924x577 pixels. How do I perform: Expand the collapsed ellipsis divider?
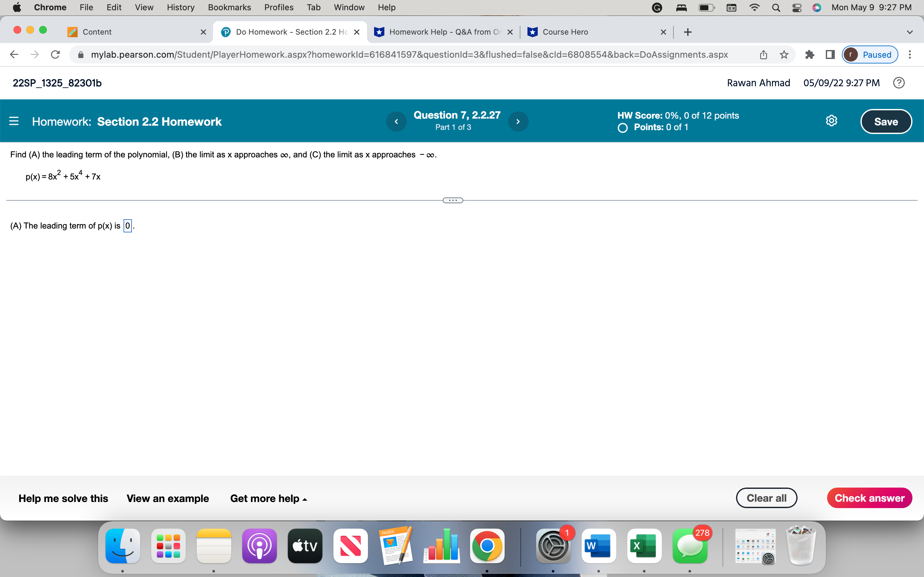pyautogui.click(x=453, y=200)
